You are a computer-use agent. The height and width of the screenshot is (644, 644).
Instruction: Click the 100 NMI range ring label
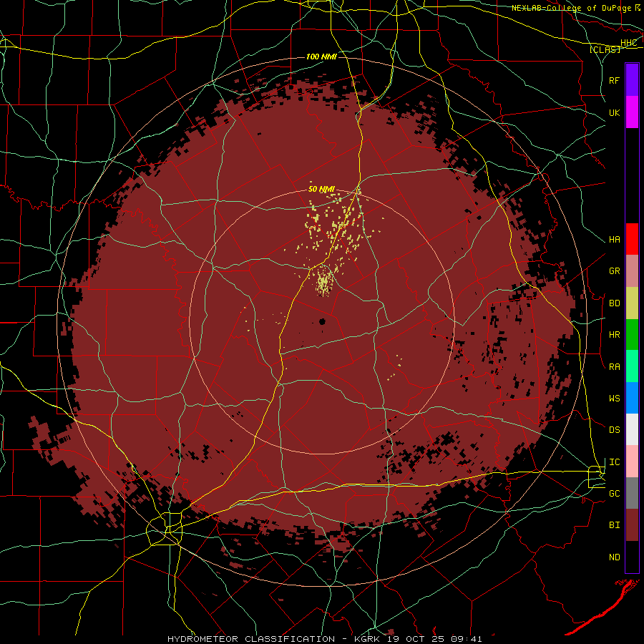pyautogui.click(x=321, y=57)
